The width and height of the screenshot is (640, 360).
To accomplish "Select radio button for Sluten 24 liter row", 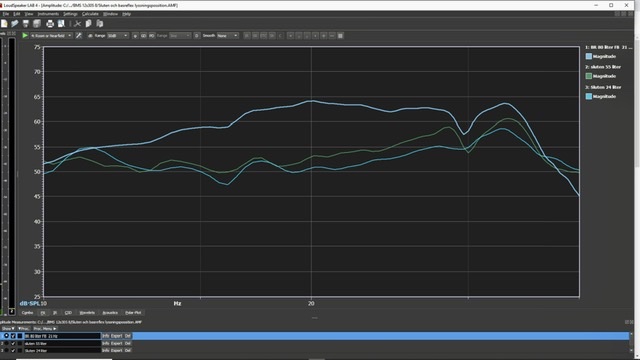I will [x=7, y=351].
